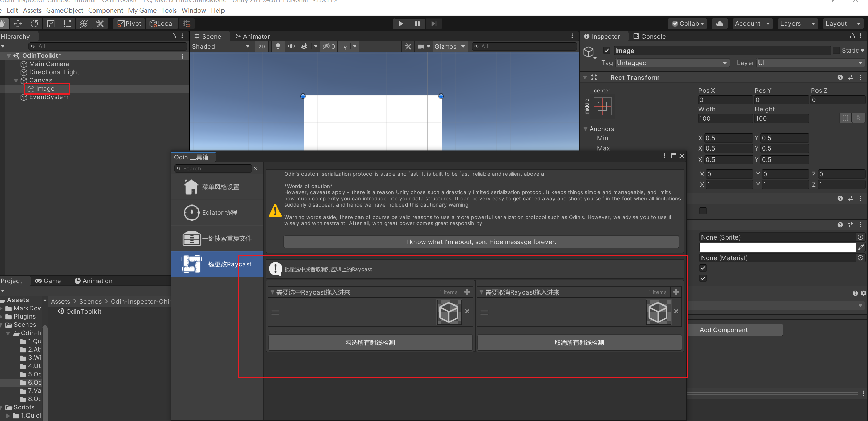Open the My Game menu
Screen dimensions: 868x421
(x=142, y=10)
